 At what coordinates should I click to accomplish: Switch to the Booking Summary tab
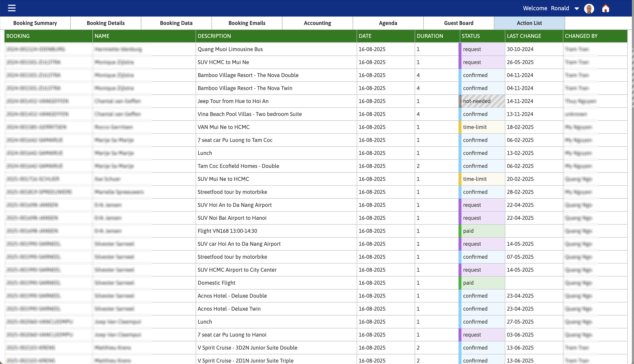pos(35,23)
